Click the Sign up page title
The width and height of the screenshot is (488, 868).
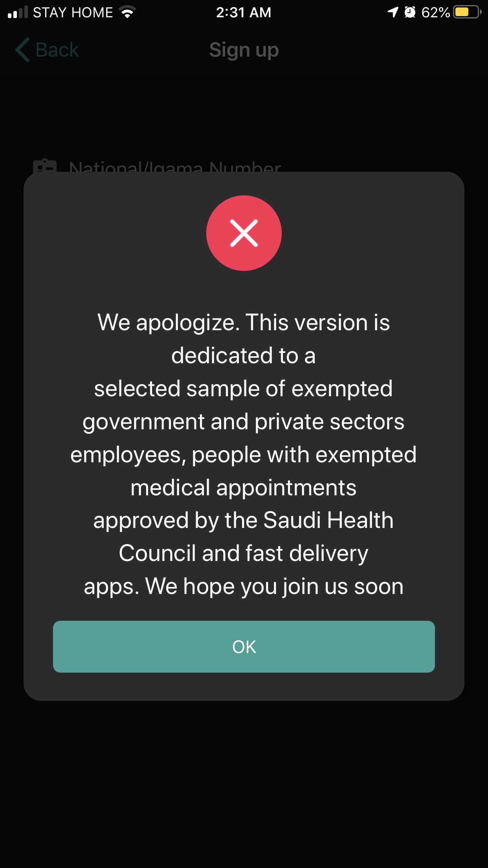pos(244,50)
